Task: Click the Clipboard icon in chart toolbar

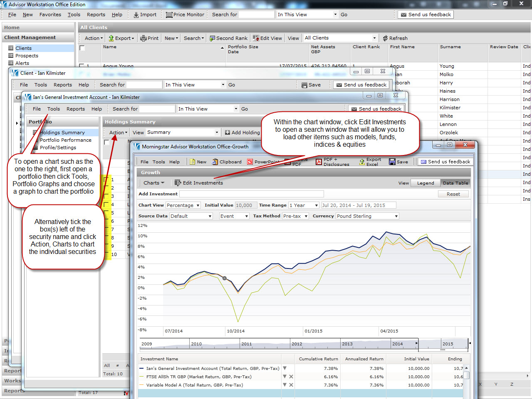Action: (215, 162)
